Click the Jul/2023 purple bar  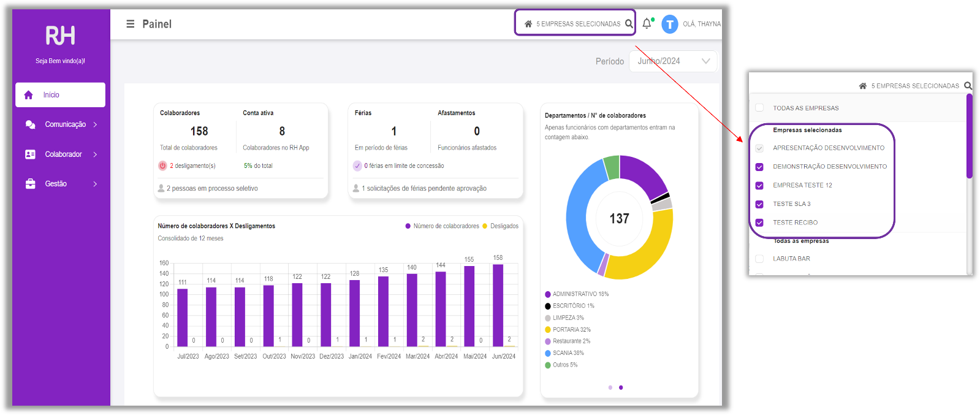coord(183,318)
